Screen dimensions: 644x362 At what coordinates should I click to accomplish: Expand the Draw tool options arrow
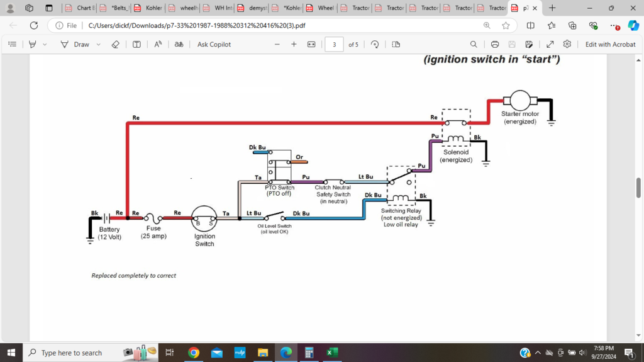[x=99, y=45]
